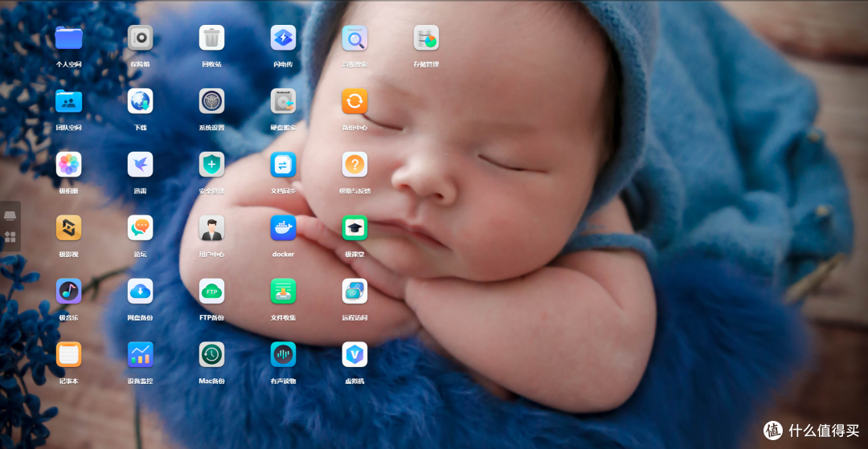868x449 pixels.
Task: Launch the 极相册 photo album
Action: click(68, 164)
